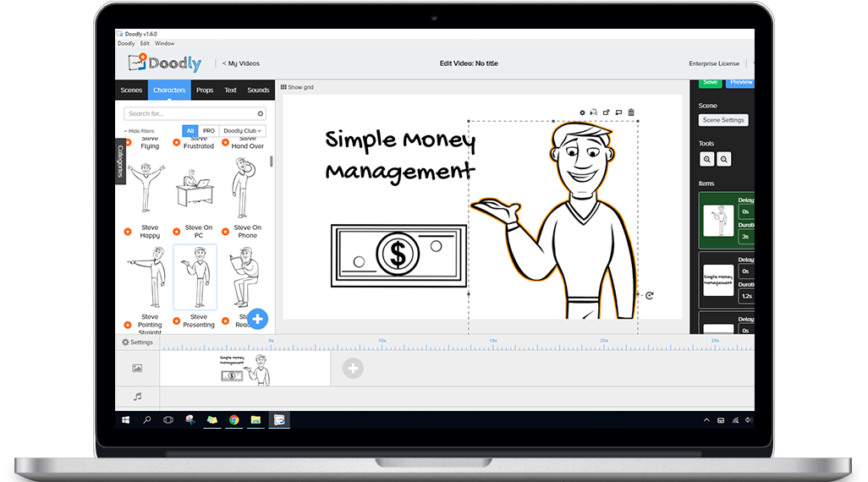Click the character list scrollbar

tap(272, 161)
